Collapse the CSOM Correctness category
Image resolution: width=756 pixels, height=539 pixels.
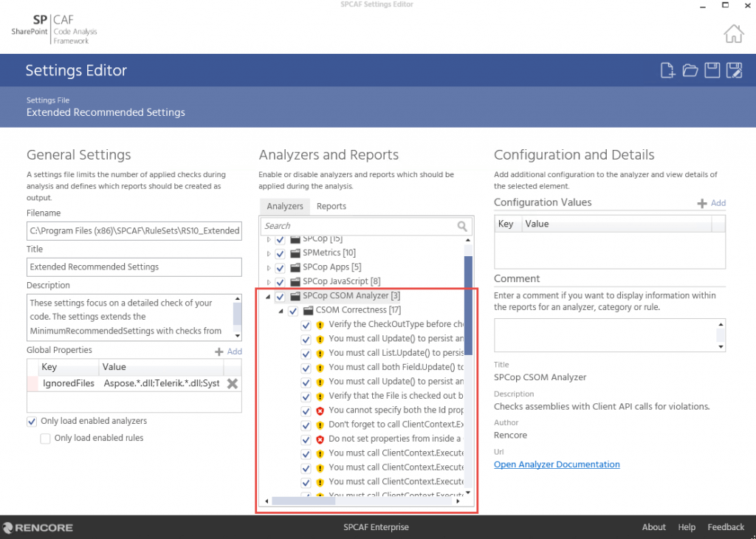point(282,311)
